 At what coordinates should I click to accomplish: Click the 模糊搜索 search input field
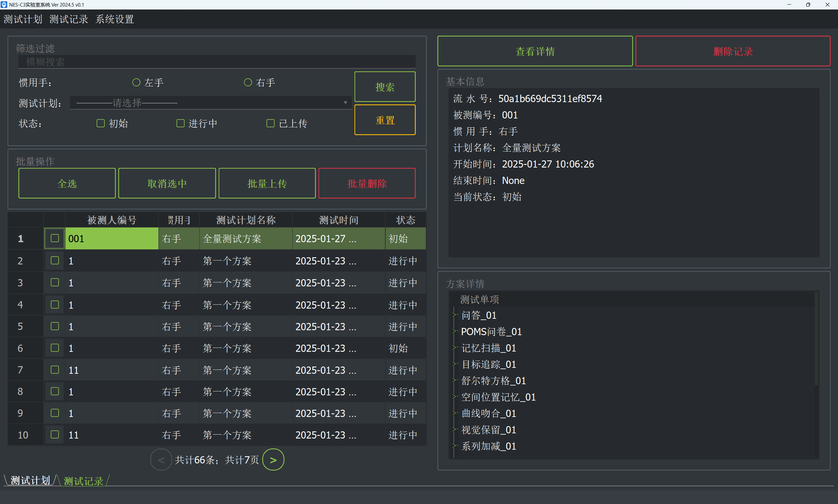coord(217,62)
